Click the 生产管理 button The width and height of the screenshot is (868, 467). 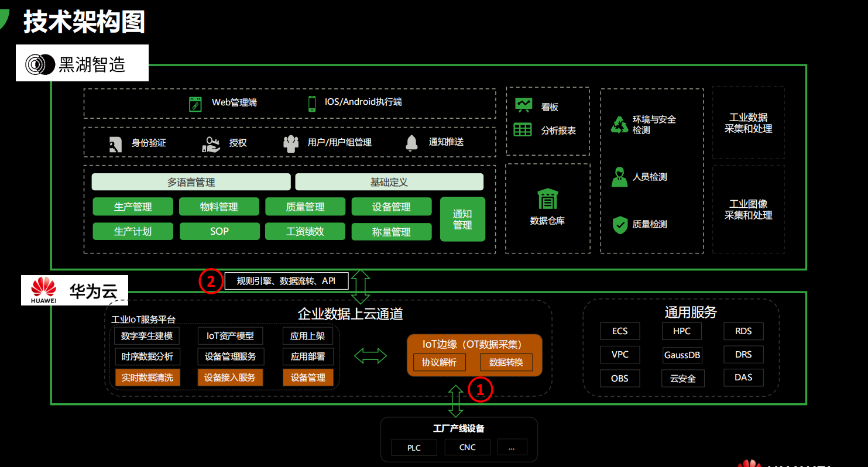(133, 206)
